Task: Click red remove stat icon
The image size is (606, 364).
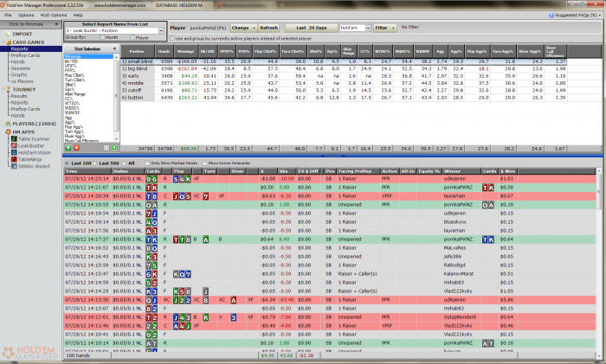Action: 76,148
